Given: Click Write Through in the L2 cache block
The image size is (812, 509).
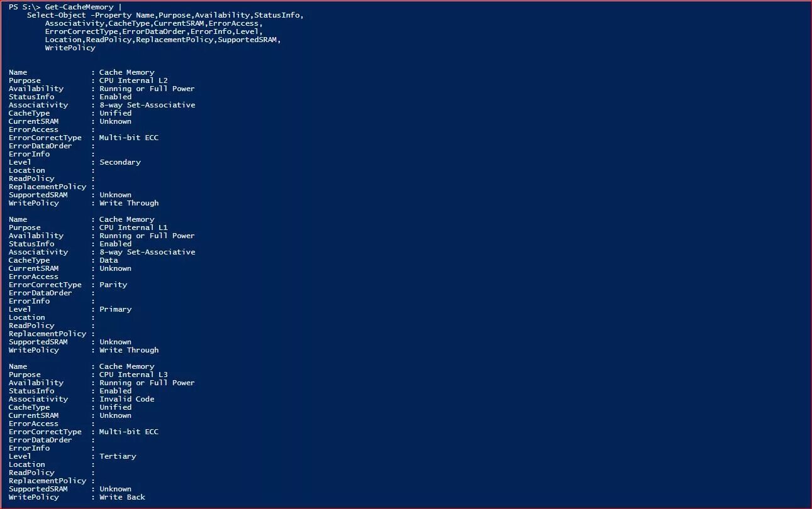Looking at the screenshot, I should click(x=129, y=203).
